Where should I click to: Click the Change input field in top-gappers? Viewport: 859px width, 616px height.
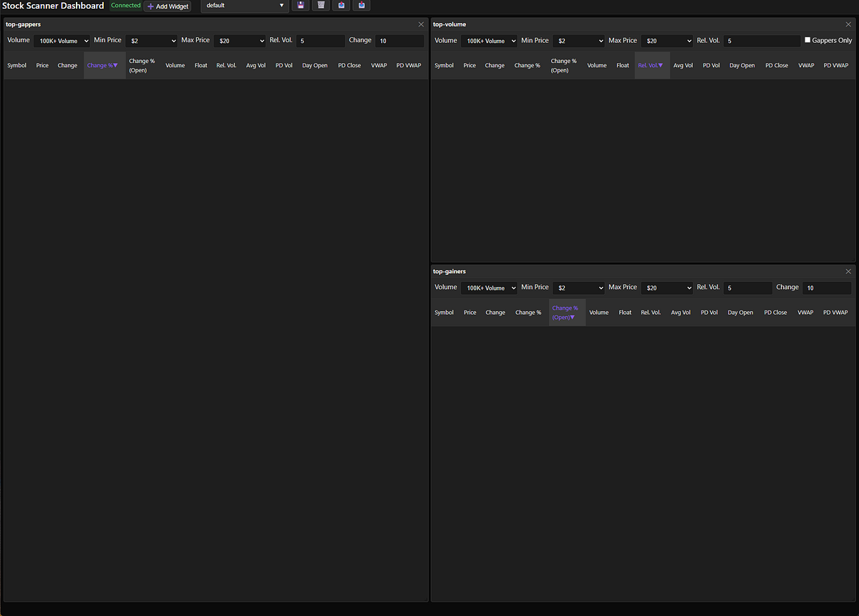(x=399, y=41)
